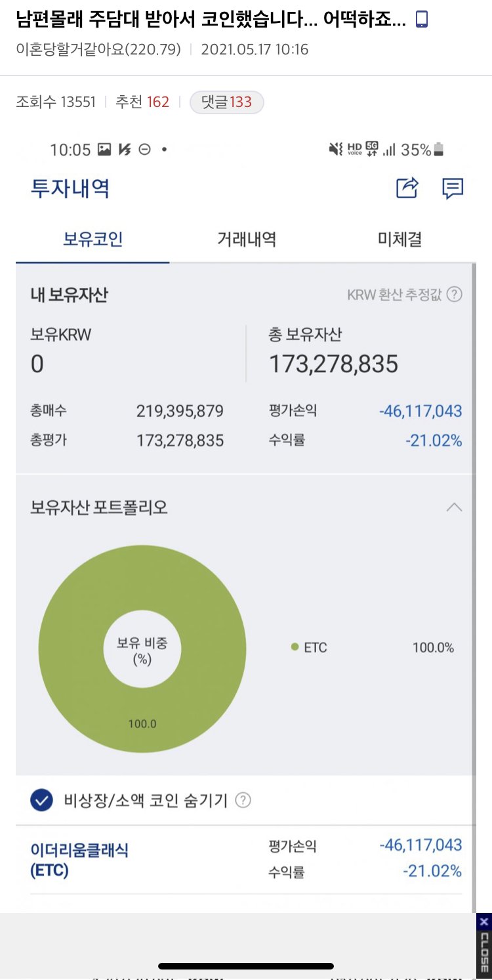Open the share options via the share icon
This screenshot has height=980, width=492.
pyautogui.click(x=406, y=189)
